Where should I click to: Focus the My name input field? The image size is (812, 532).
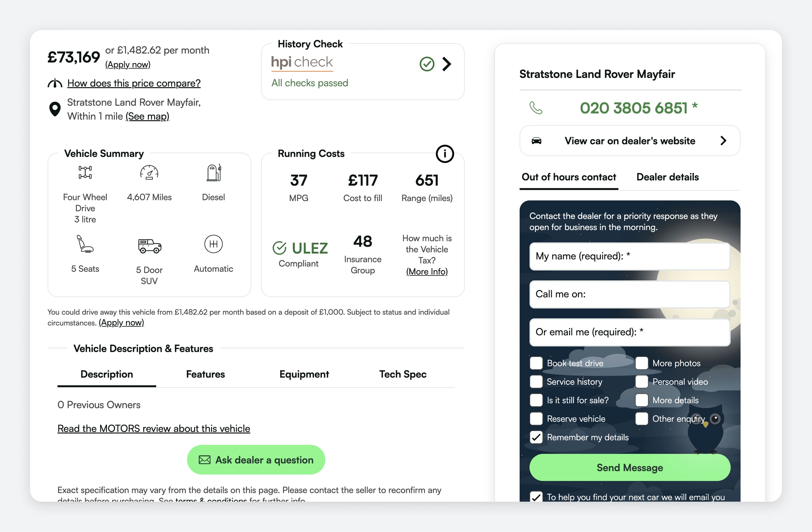[x=630, y=256]
